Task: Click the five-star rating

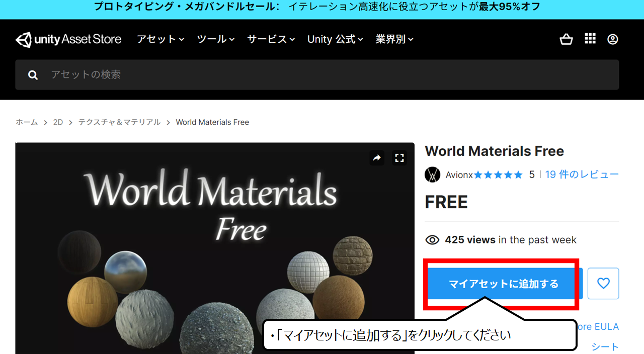Action: point(498,174)
